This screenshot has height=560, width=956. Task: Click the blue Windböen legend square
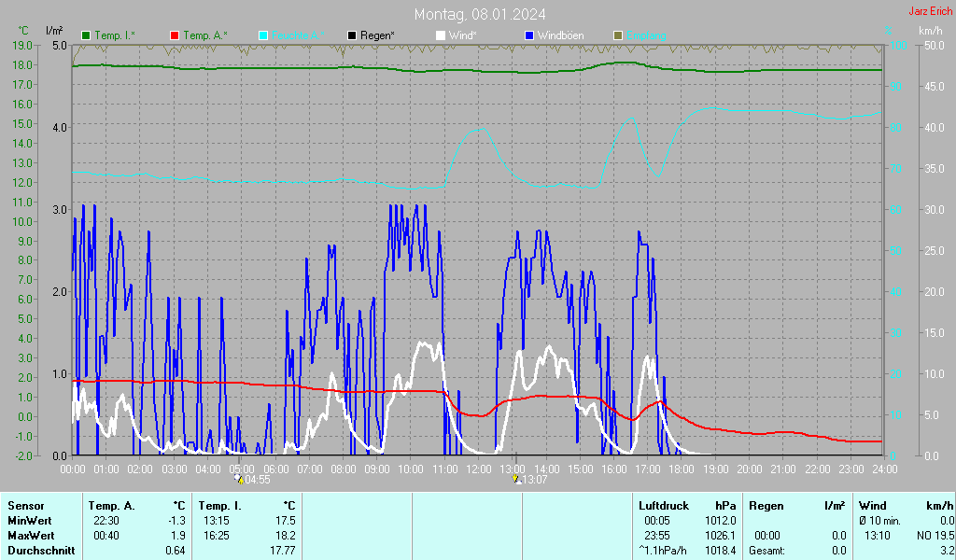[529, 35]
